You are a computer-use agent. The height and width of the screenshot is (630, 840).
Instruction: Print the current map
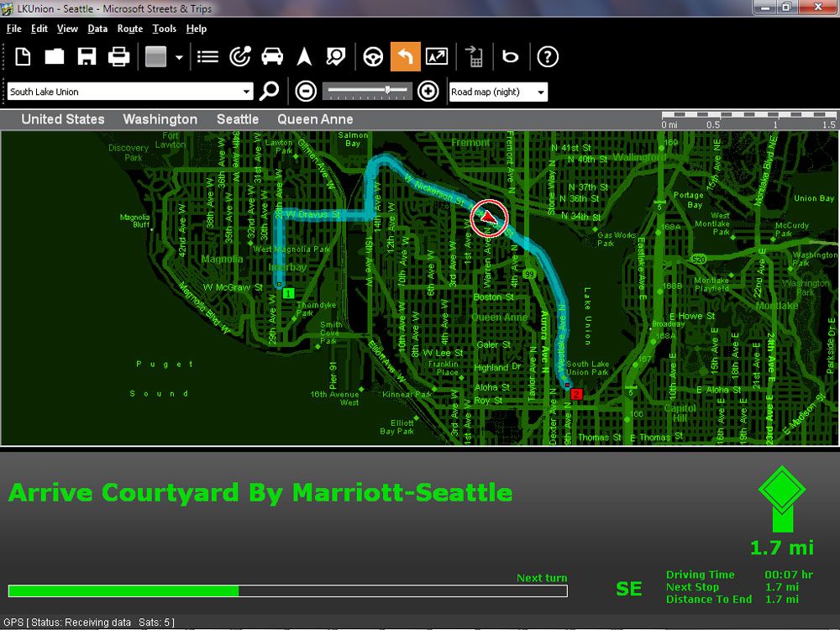pyautogui.click(x=118, y=56)
